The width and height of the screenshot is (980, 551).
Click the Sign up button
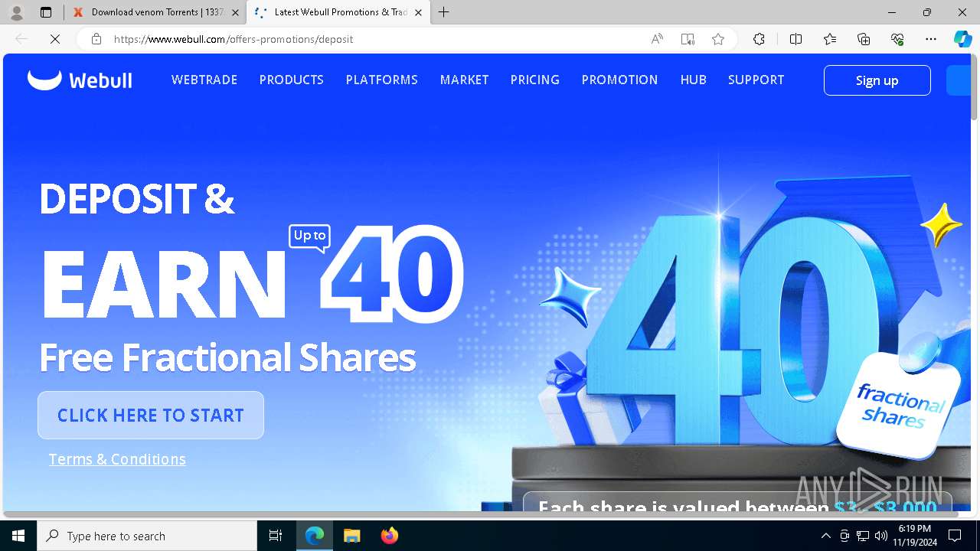[877, 80]
